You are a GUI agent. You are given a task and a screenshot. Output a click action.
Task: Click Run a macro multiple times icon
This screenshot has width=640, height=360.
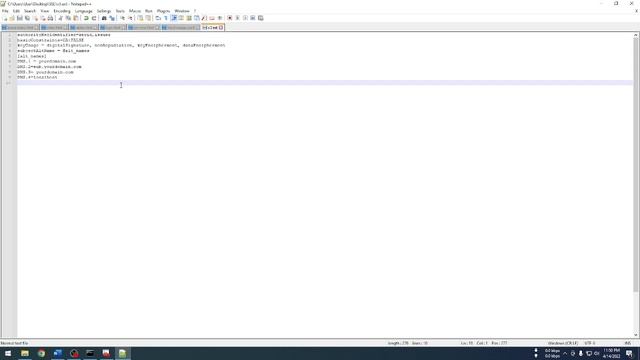point(253,18)
